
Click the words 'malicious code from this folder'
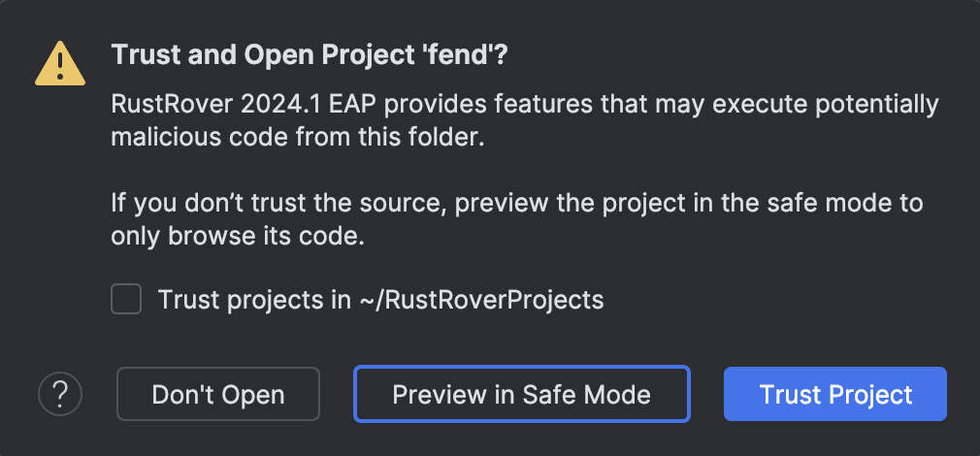pyautogui.click(x=297, y=138)
